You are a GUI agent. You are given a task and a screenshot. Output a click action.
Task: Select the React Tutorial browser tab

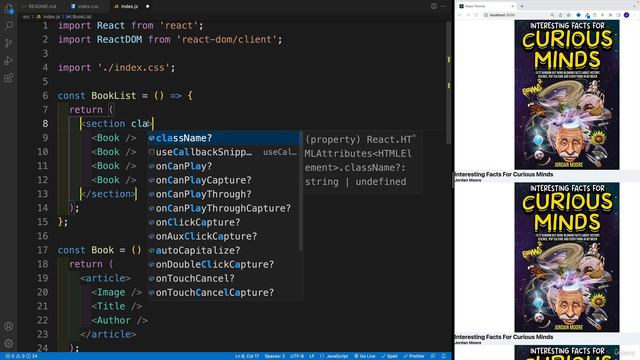tap(486, 6)
